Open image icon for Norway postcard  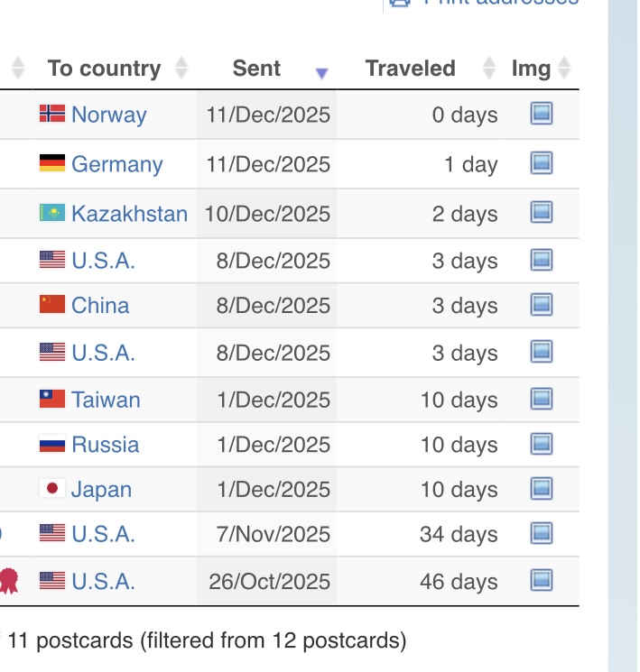pyautogui.click(x=541, y=114)
